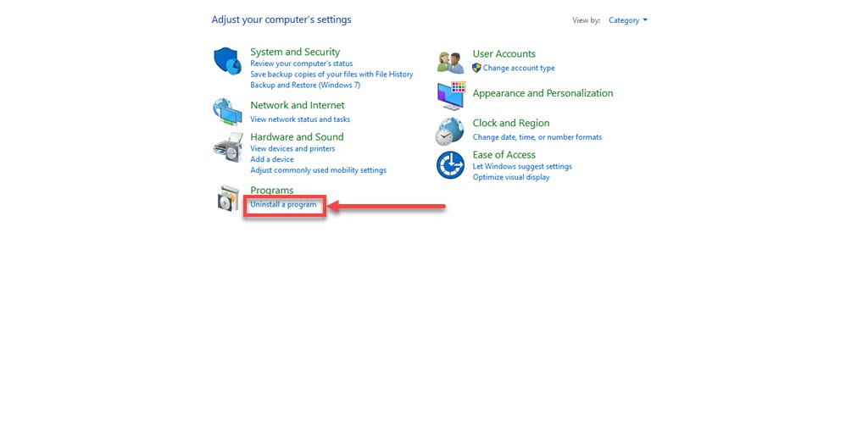Click the System and Security shield icon
868x421 pixels.
coord(227,61)
